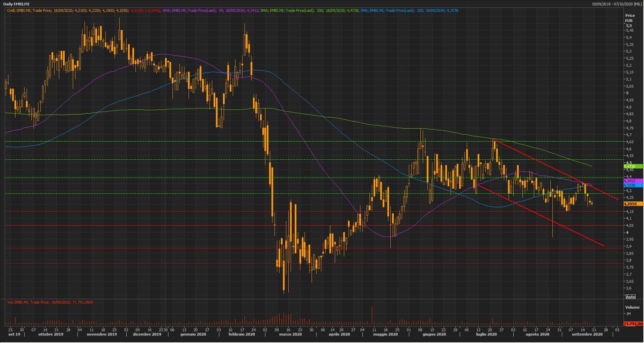Click the Auto scale button
Screen dimensions: 644x343
pyautogui.click(x=630, y=297)
